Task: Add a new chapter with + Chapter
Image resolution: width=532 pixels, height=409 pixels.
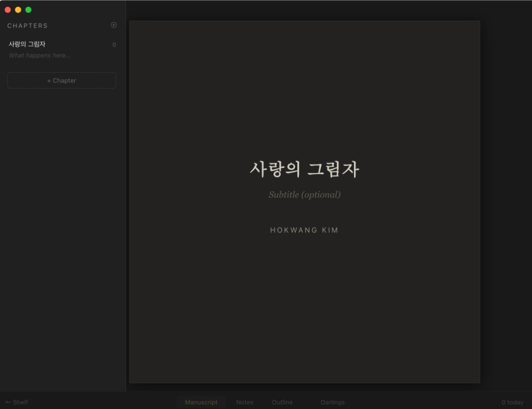Action: 61,80
